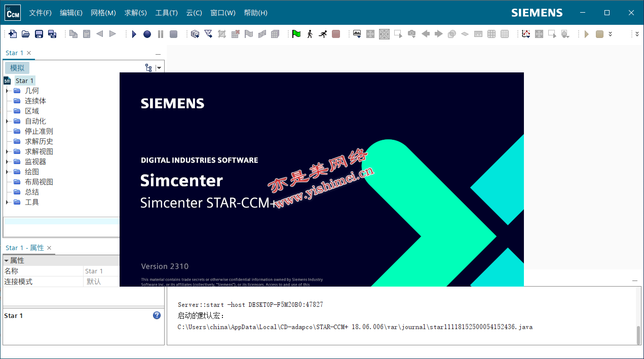
Task: Click the Import Surface Mesh cube icon
Action: click(x=195, y=34)
